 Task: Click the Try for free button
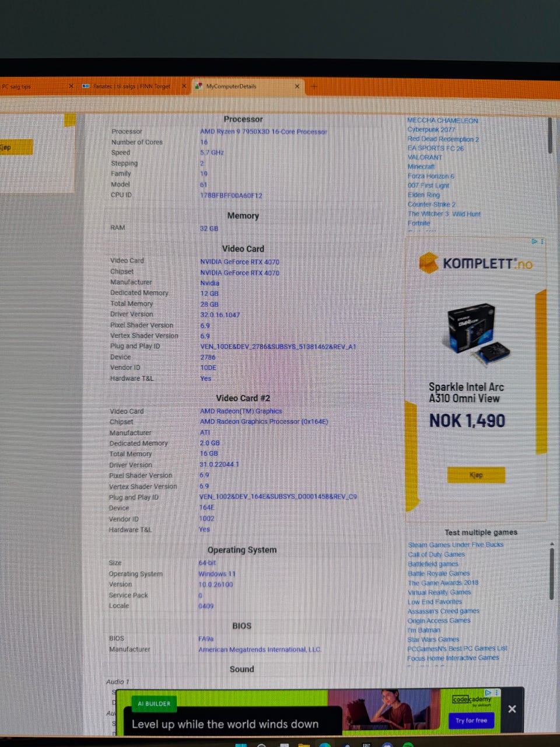(471, 720)
